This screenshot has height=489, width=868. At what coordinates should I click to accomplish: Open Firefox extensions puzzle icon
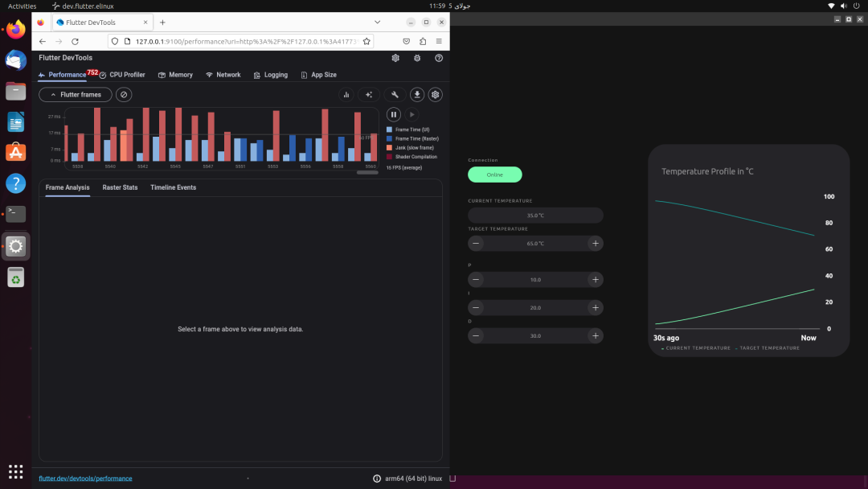click(423, 42)
